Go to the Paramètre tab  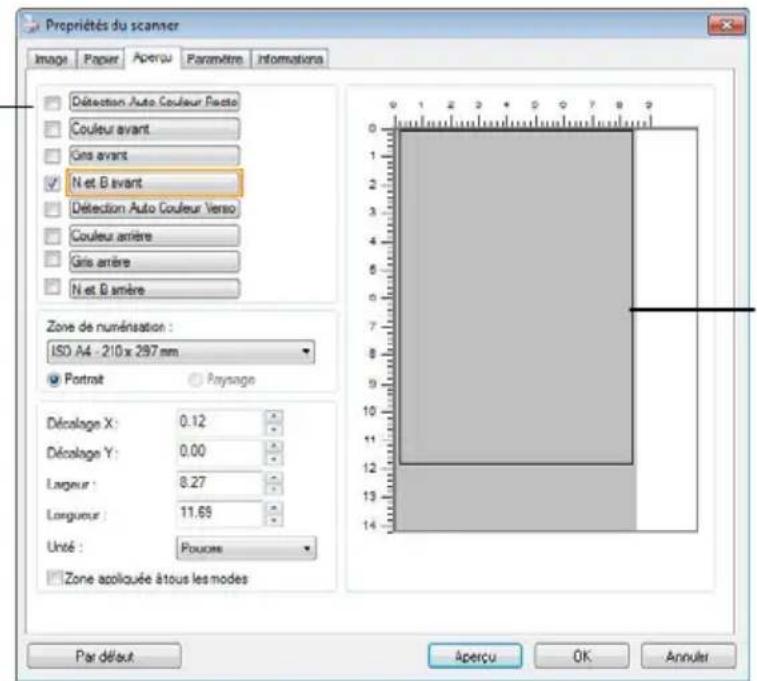tap(215, 59)
